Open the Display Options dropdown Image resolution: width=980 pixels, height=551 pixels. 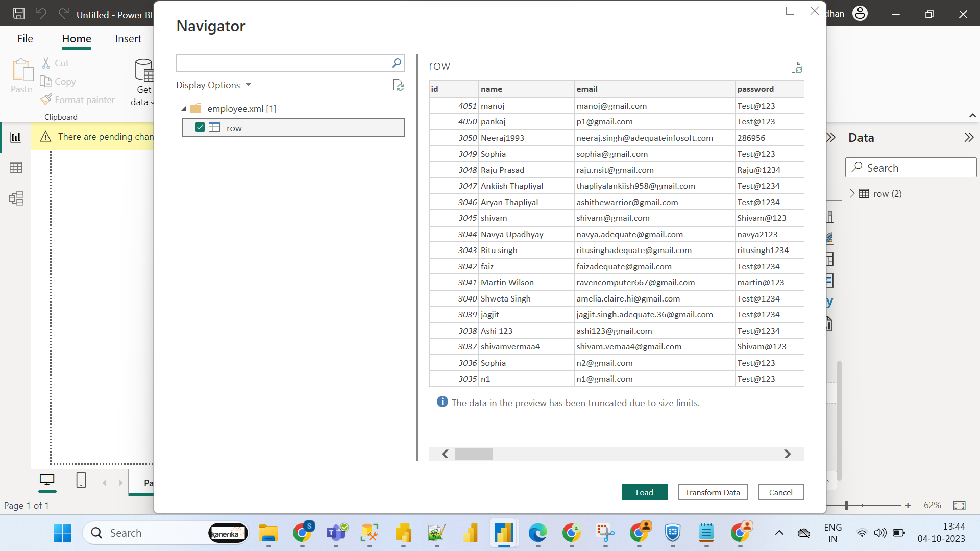click(214, 85)
